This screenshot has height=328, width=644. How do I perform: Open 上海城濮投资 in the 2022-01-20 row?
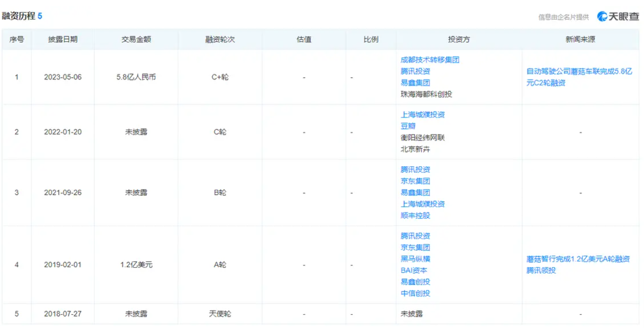point(422,115)
